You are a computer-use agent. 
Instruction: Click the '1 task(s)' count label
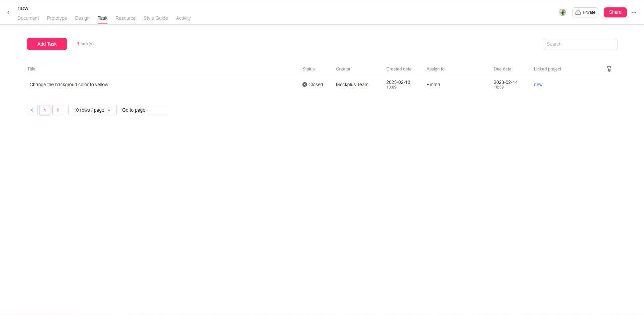click(85, 44)
